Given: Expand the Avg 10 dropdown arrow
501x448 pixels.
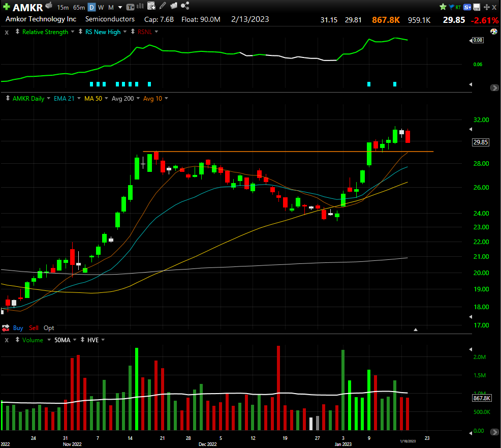Looking at the screenshot, I should point(166,98).
